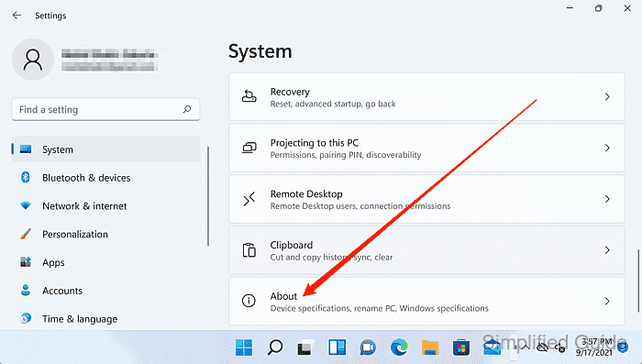
Task: Click the muted volume icon in the tray
Action: (560, 348)
